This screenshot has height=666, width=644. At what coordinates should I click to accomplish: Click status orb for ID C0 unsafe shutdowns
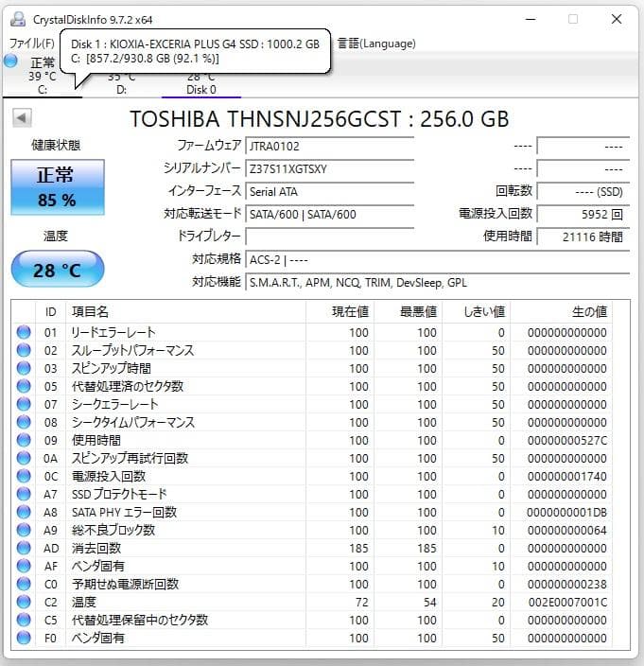pos(24,584)
